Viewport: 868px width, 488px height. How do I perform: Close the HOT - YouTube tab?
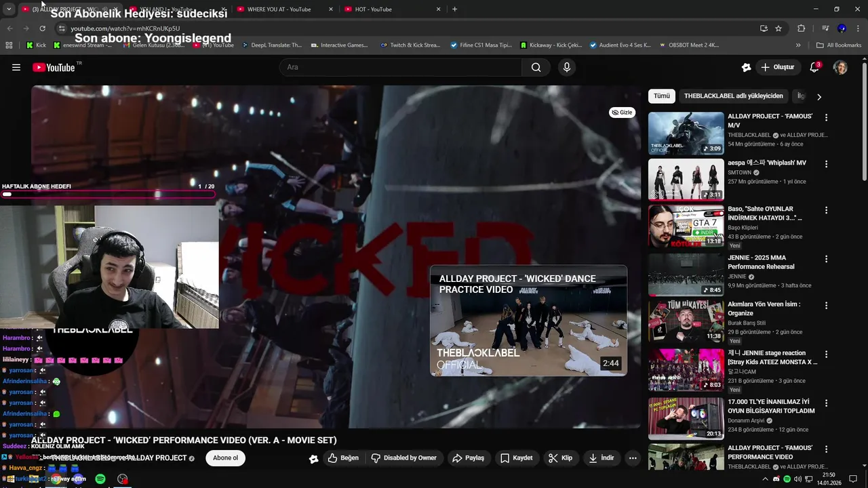point(438,9)
